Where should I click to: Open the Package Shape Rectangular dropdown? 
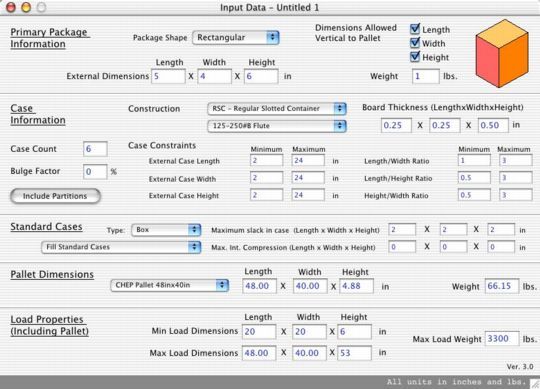coord(236,38)
